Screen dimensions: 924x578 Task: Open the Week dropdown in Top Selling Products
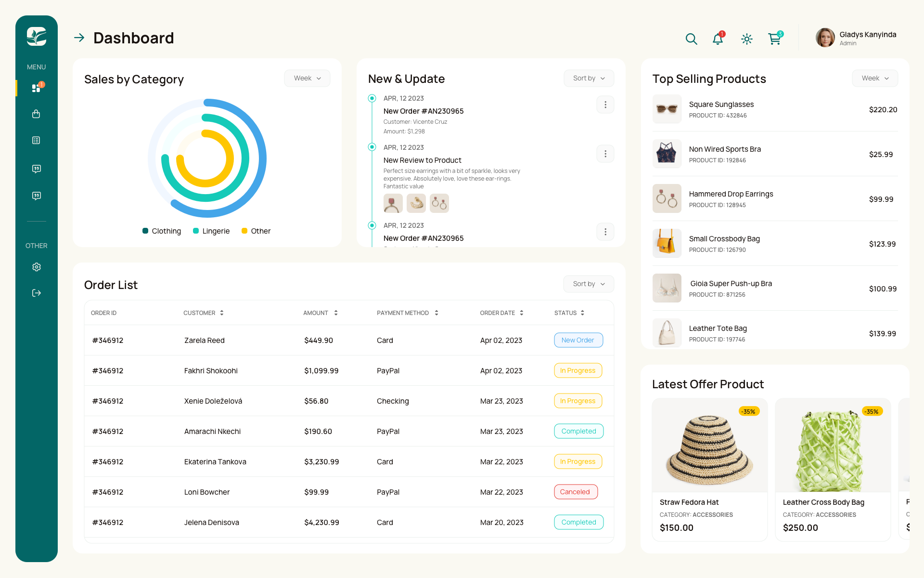(874, 78)
